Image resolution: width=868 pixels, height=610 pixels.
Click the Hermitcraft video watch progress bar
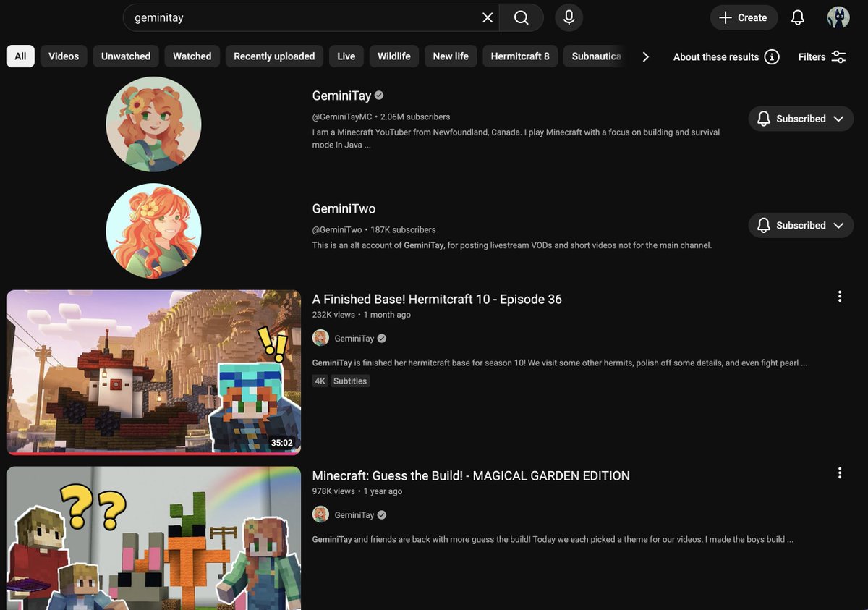coord(153,454)
